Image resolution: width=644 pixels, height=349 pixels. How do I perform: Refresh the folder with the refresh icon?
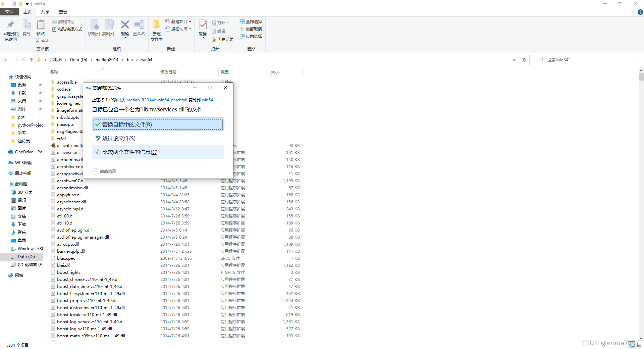click(524, 60)
